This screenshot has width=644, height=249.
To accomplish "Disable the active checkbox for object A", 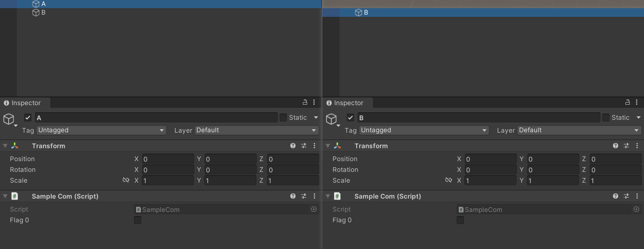I will point(28,118).
